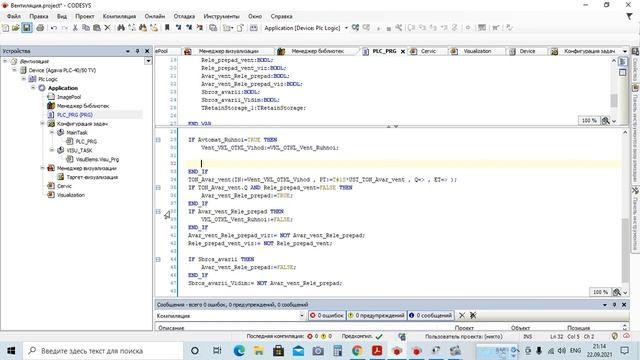Viewport: 640px width, 360px height.
Task: Click the Delete X toolbar icon
Action: tap(107, 28)
